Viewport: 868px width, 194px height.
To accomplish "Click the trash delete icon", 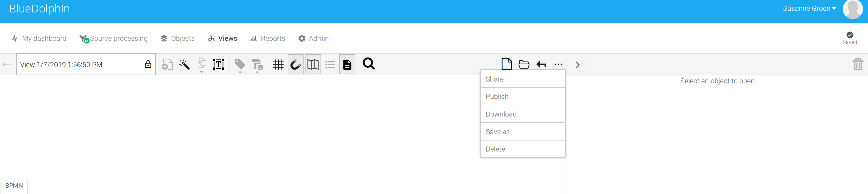I will [858, 64].
